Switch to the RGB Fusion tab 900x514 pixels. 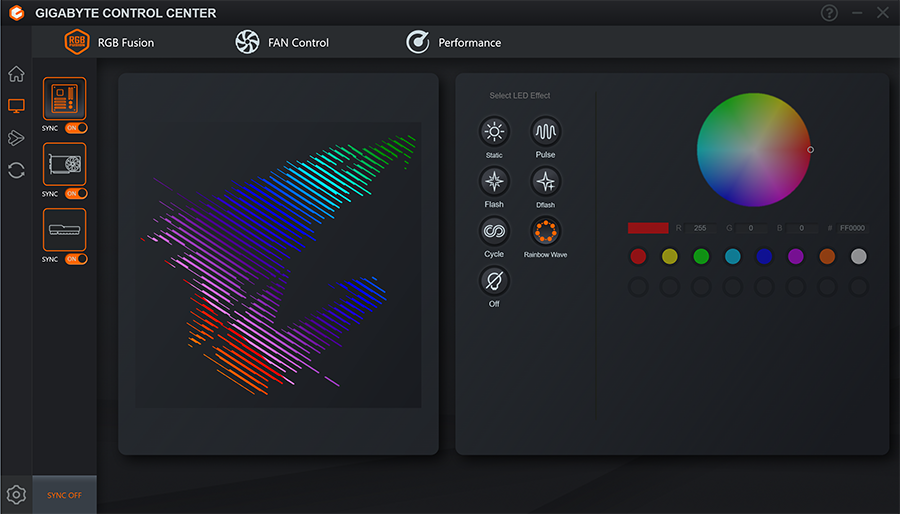coord(109,42)
